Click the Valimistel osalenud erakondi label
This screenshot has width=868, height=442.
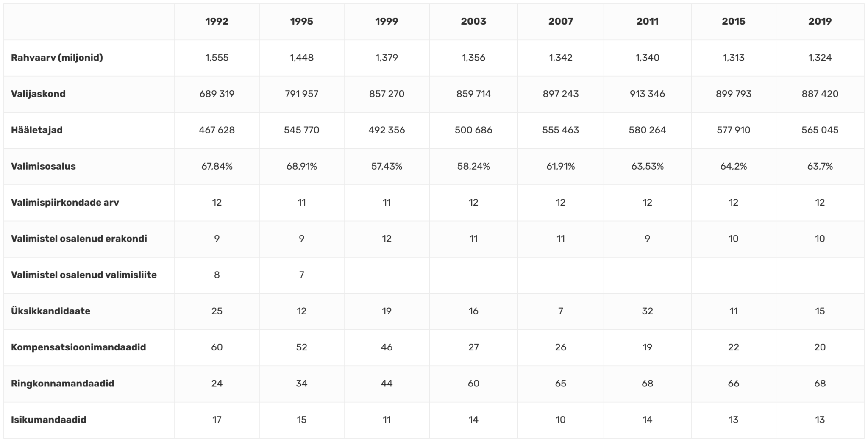click(79, 239)
